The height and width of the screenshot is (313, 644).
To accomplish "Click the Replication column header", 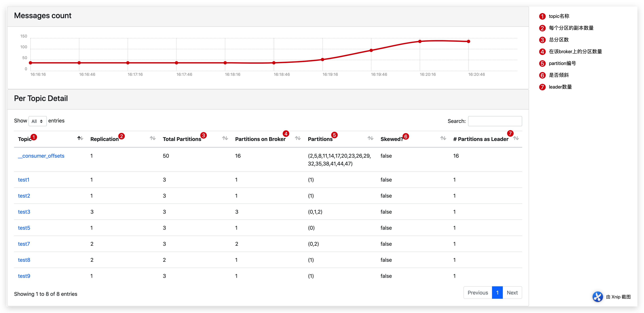I will 104,139.
